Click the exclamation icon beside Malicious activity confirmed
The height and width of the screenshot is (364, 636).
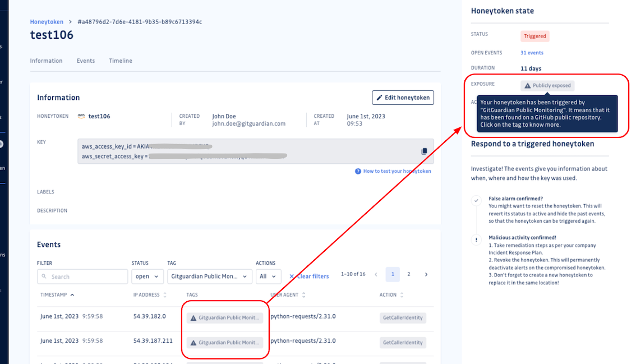[476, 239]
